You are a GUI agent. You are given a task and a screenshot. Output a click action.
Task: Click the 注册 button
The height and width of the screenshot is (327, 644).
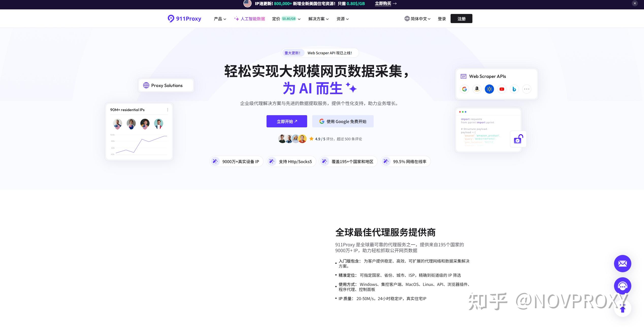click(461, 19)
